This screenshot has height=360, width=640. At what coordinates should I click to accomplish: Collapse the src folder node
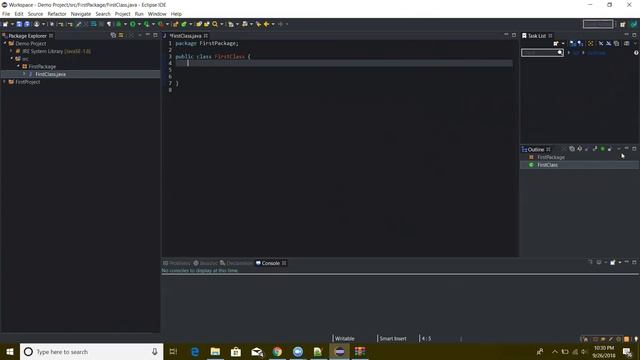tap(11, 58)
